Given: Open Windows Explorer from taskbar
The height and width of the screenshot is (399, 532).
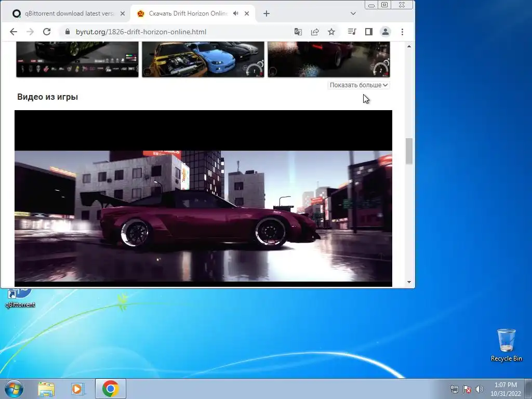Looking at the screenshot, I should (46, 389).
